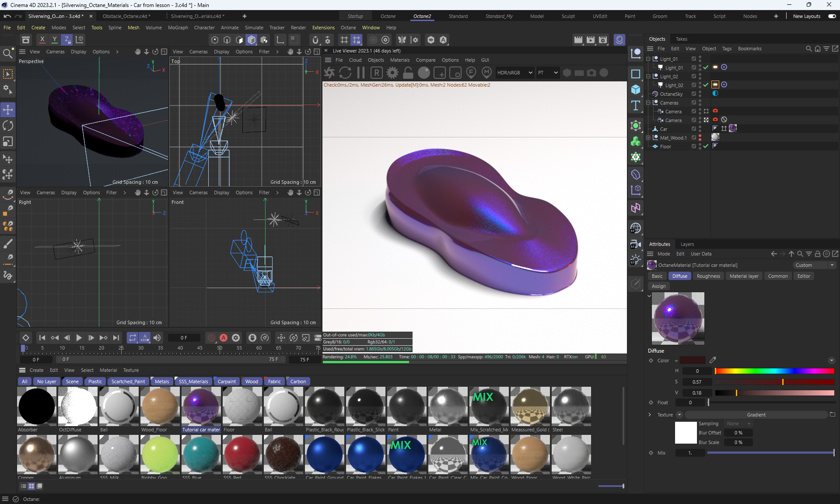Toggle the Light_02 child object enable checkmark
The height and width of the screenshot is (504, 840).
click(x=706, y=85)
